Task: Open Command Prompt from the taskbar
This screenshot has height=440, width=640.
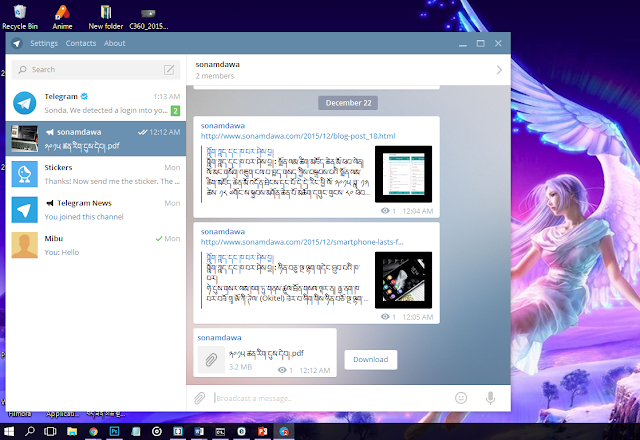Action: [x=220, y=431]
